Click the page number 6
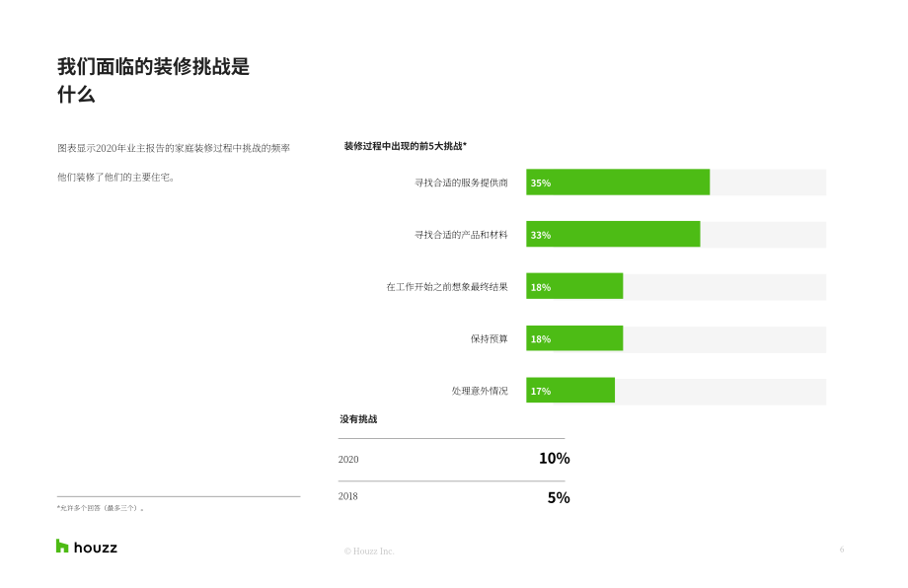Screen dimensions: 908x588 (x=842, y=550)
